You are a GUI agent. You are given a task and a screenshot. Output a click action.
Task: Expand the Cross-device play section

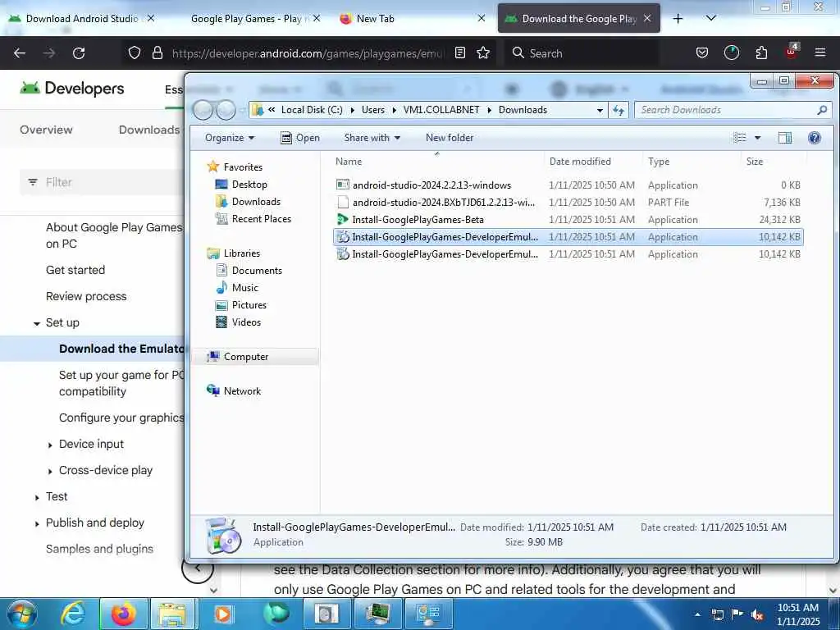click(50, 471)
